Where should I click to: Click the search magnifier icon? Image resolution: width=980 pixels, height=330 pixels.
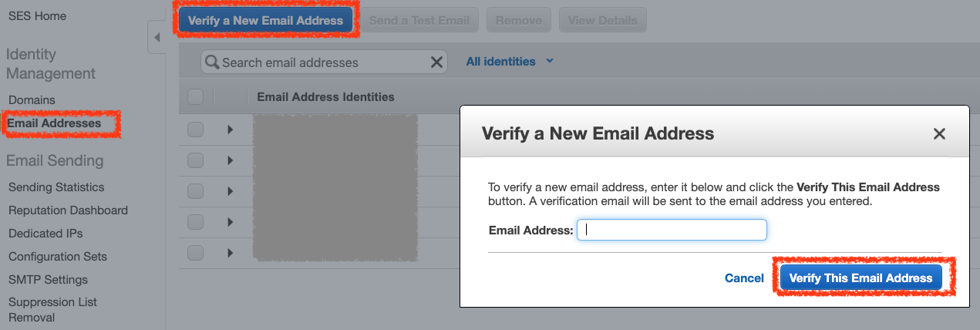point(211,62)
